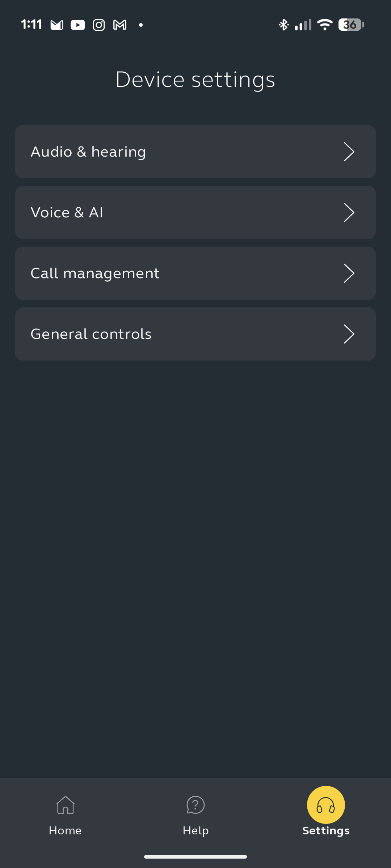Image resolution: width=391 pixels, height=868 pixels.
Task: Expand Audio & hearing chevron arrow
Action: click(349, 152)
